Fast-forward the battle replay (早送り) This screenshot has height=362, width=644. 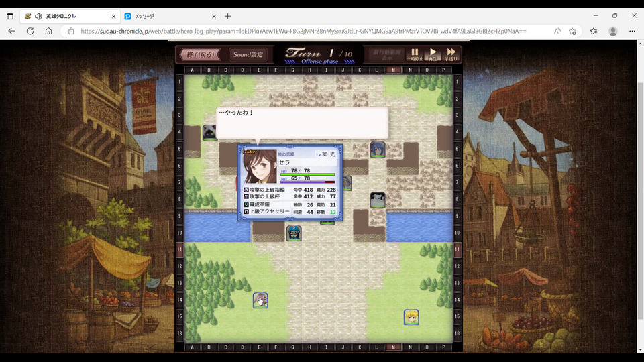pyautogui.click(x=451, y=54)
